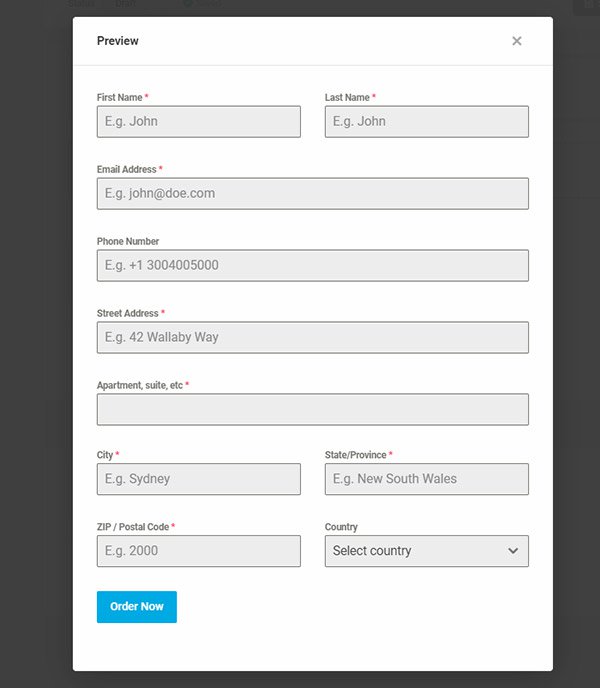This screenshot has height=688, width=600.
Task: Click the Street Address label
Action: pos(127,314)
